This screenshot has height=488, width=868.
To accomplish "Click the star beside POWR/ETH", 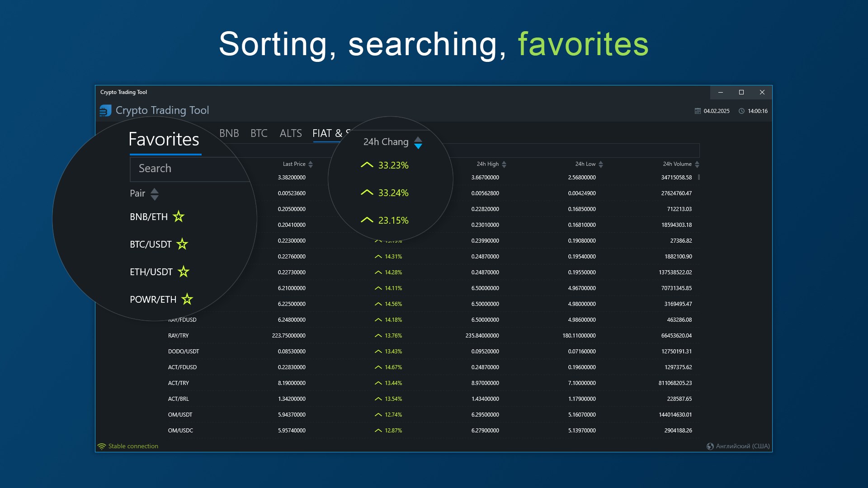I will (187, 299).
